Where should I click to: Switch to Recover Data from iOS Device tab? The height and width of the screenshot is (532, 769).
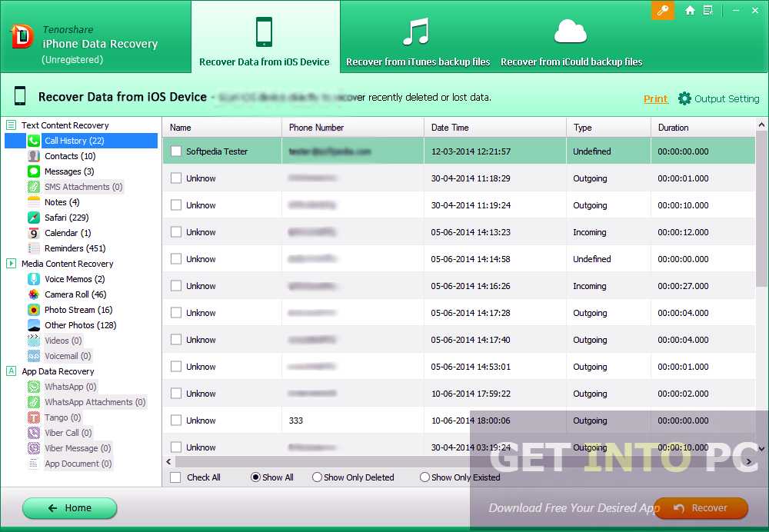[265, 37]
